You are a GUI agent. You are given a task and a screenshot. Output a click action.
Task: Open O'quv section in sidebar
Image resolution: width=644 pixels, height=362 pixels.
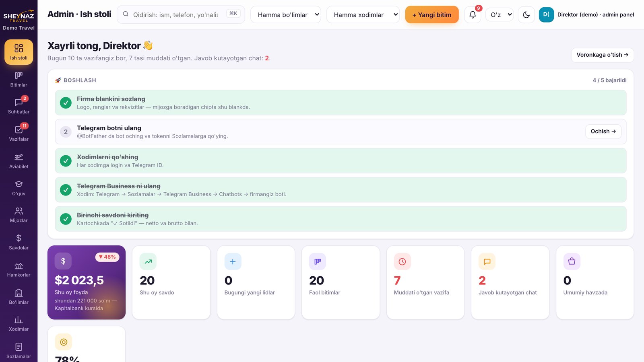(x=19, y=188)
